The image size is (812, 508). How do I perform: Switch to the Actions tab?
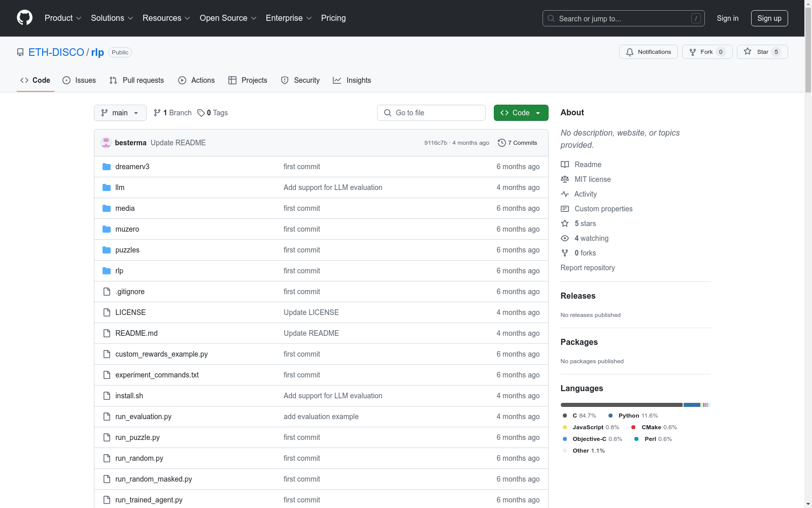click(x=196, y=80)
